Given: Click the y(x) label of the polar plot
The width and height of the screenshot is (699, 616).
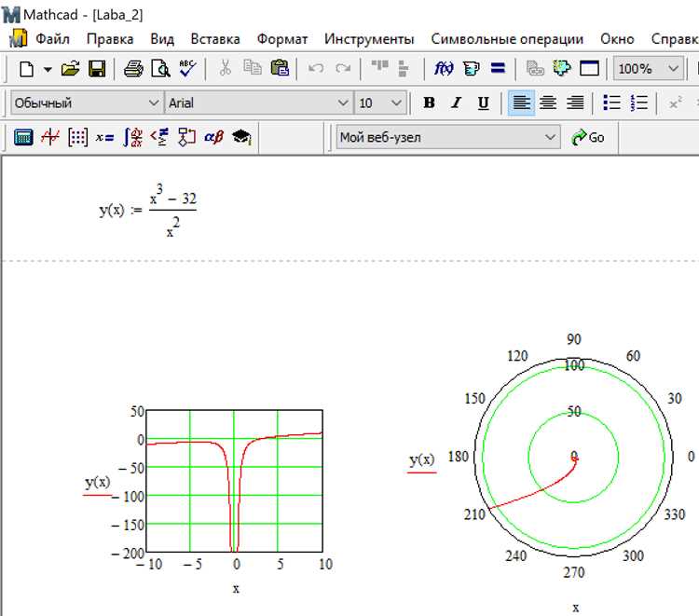Looking at the screenshot, I should [x=421, y=459].
